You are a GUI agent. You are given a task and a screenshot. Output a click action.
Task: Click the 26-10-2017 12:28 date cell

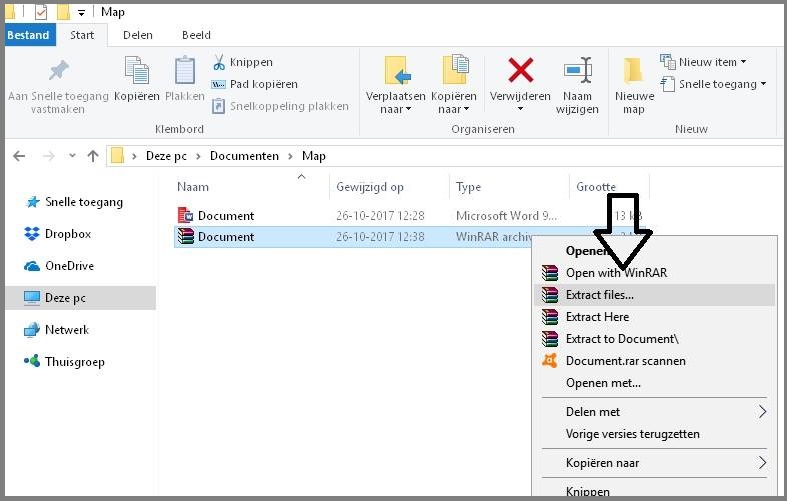pos(380,216)
